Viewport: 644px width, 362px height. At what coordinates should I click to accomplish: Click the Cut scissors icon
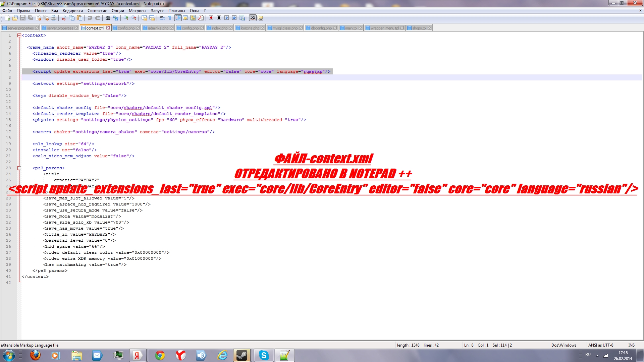click(x=64, y=18)
